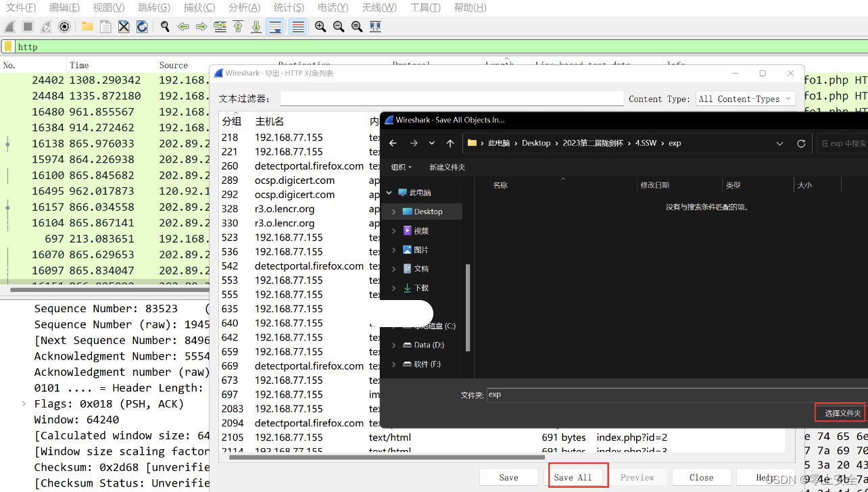Viewport: 868px width, 492px height.
Task: Jump to the first packet icon
Action: 238,27
